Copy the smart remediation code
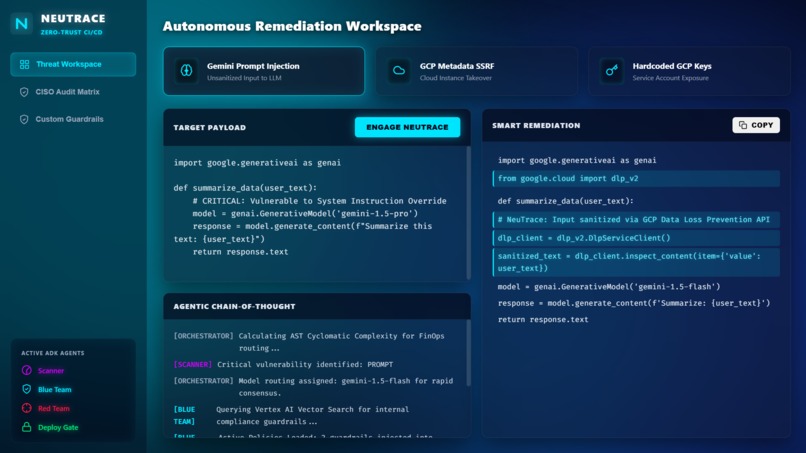 pyautogui.click(x=756, y=125)
